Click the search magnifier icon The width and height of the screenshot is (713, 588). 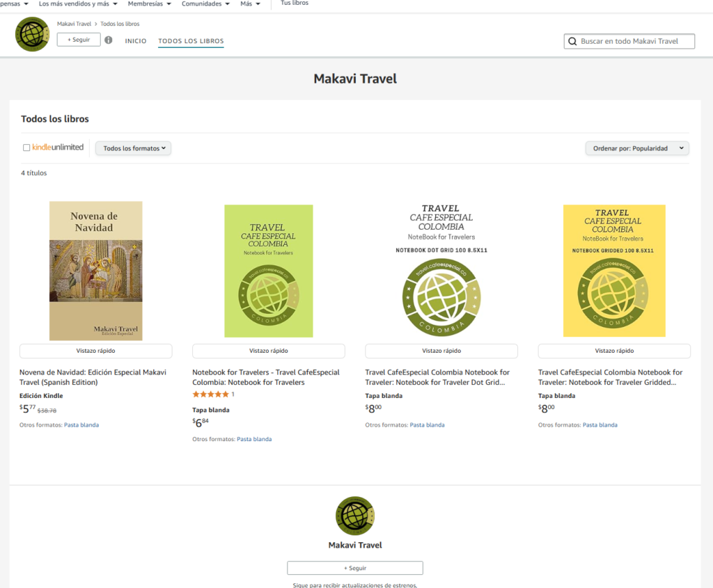(572, 41)
